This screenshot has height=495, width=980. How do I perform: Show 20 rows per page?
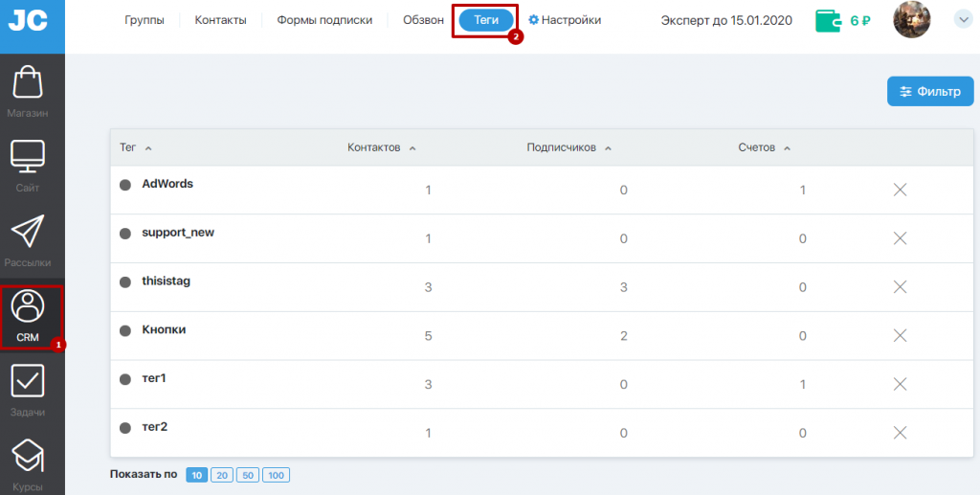pyautogui.click(x=221, y=475)
